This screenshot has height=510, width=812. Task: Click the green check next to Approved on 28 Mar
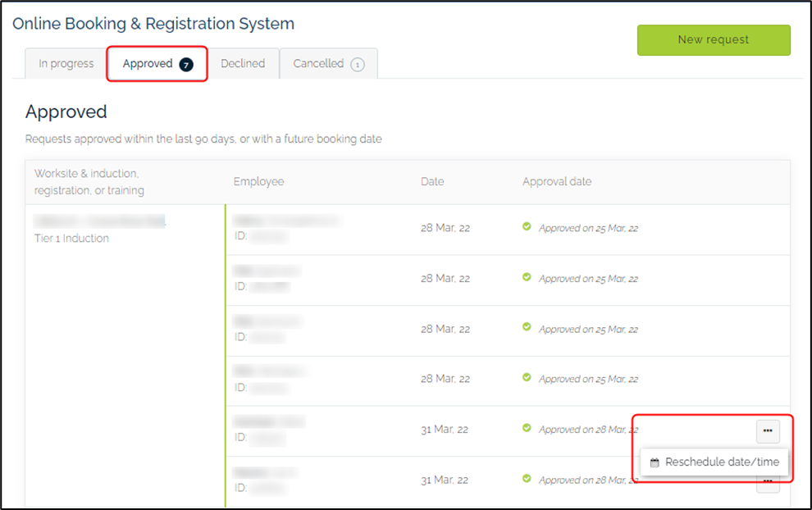pyautogui.click(x=527, y=429)
